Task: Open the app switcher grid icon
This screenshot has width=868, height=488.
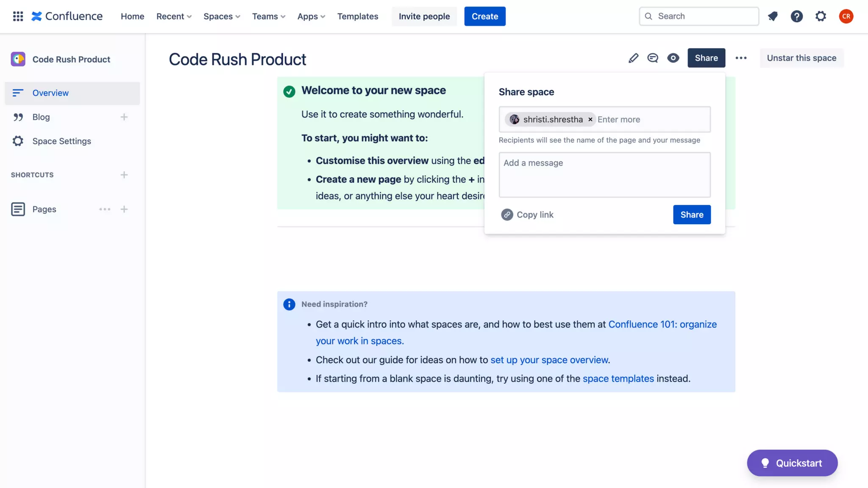Action: (18, 16)
